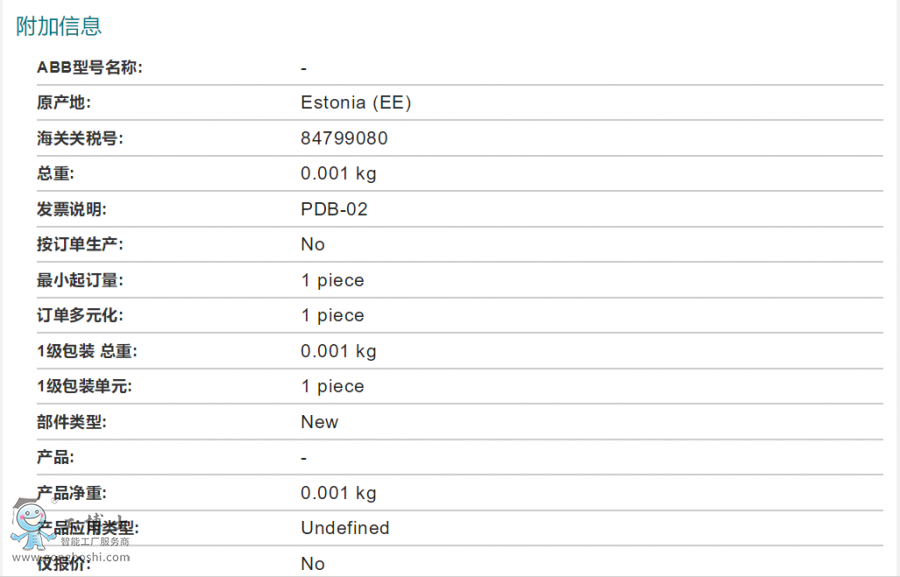Viewport: 900px width, 577px height.
Task: Click the robot mascot watermark logo
Action: point(30,526)
